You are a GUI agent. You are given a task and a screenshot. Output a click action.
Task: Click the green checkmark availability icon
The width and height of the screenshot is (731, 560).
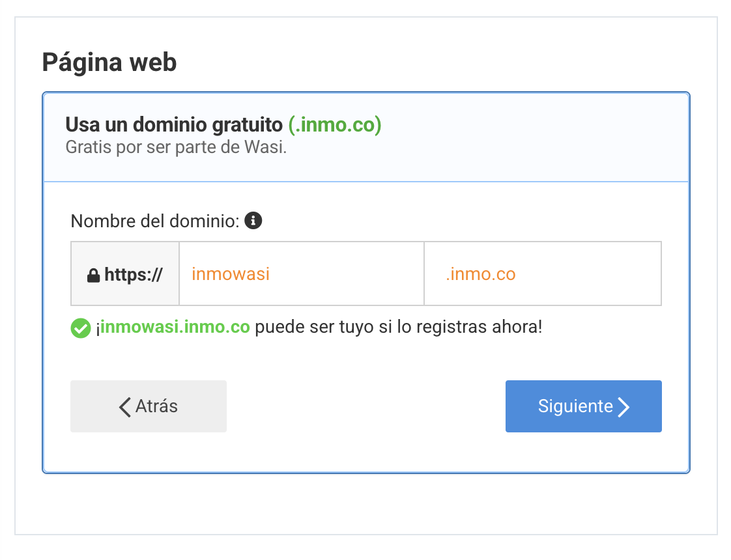pos(80,328)
